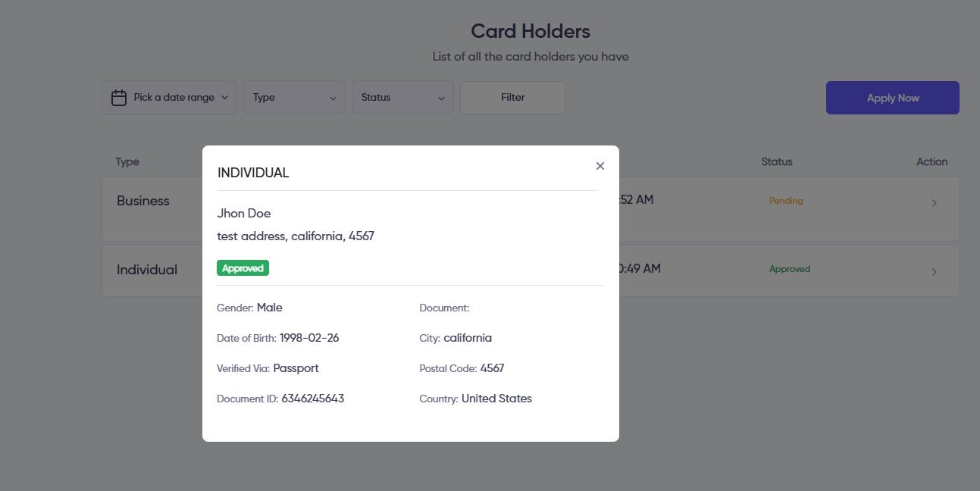
Task: Click the Approved status in Individual row
Action: (789, 269)
